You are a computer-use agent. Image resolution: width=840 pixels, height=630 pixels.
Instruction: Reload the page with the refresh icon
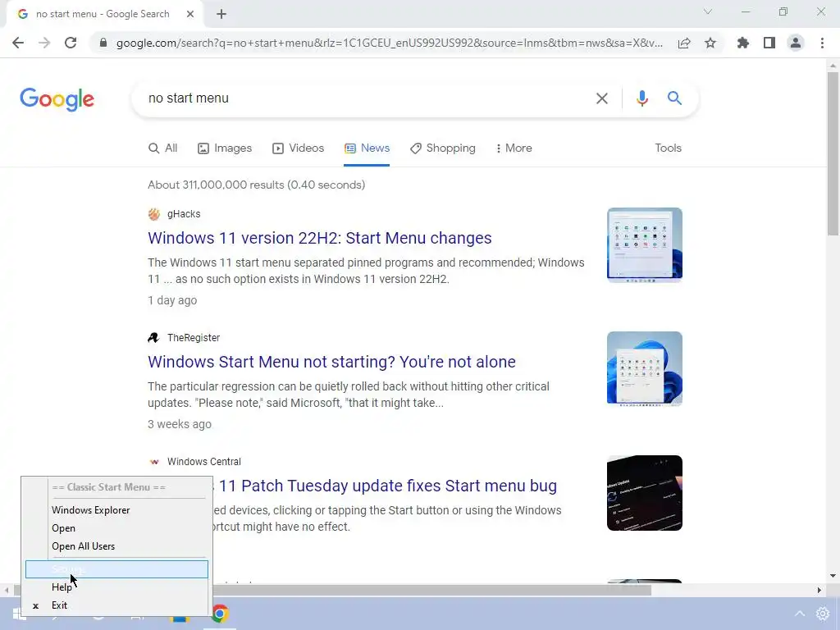coord(71,43)
